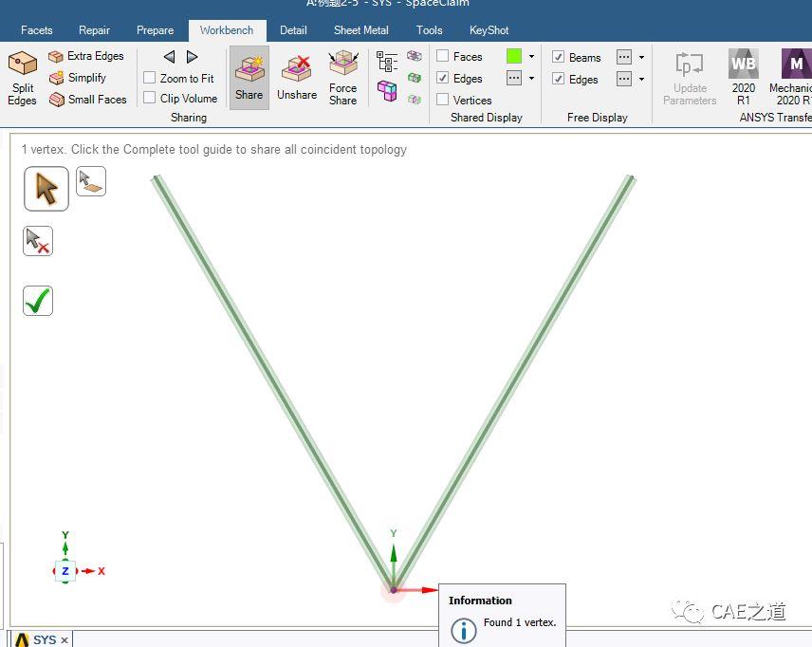The width and height of the screenshot is (812, 647).
Task: Launch Mechanical 2020 R1 transfer
Action: (790, 77)
